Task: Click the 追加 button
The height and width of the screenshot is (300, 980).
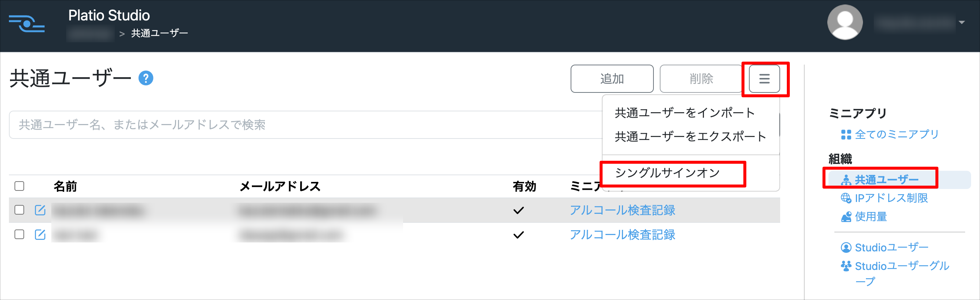Action: tap(612, 79)
